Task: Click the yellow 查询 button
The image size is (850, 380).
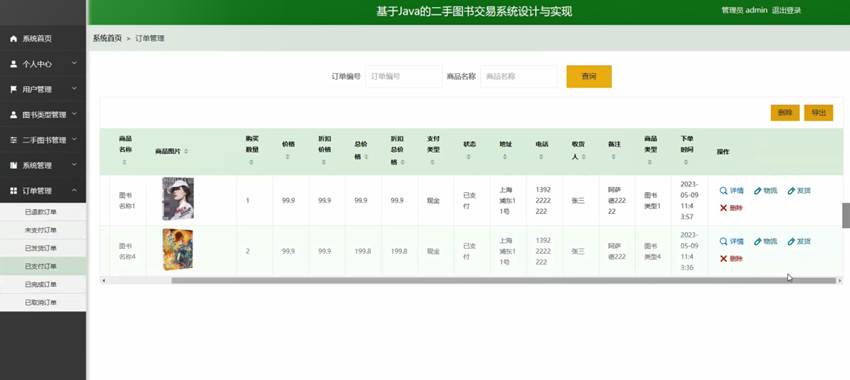Action: 589,76
